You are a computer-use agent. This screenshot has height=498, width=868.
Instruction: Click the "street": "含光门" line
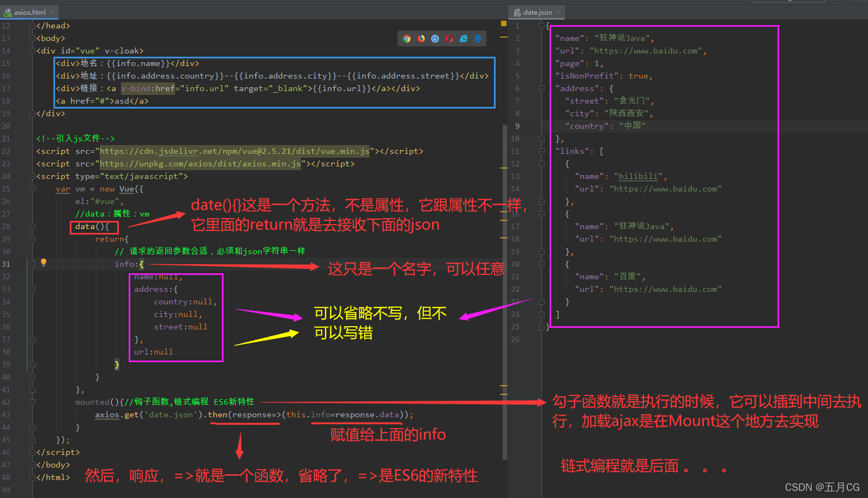coord(609,101)
